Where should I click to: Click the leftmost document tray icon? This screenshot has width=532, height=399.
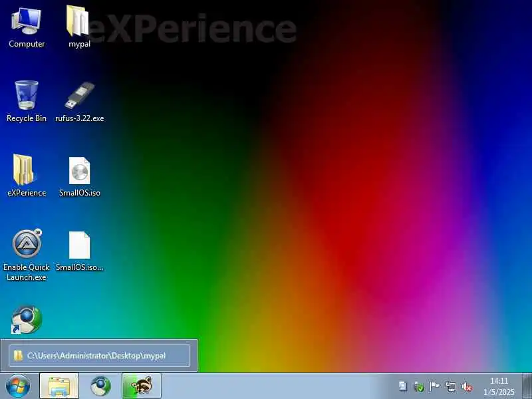point(403,386)
